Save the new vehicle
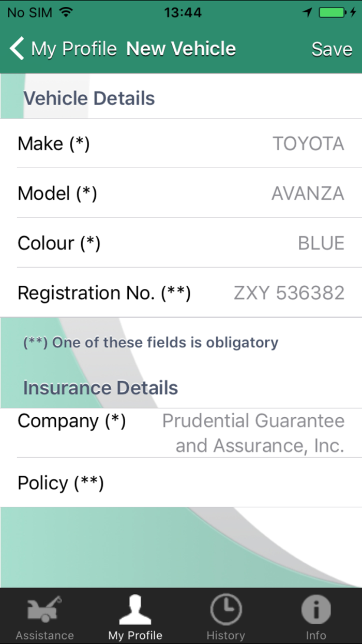The height and width of the screenshot is (644, 362). 331,49
